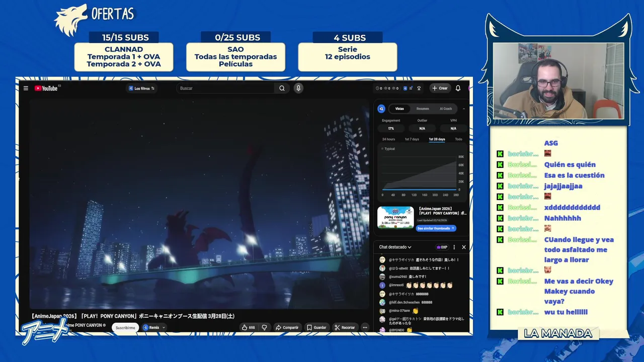This screenshot has height=362, width=644.
Task: Switch to the Vistas tab
Action: tap(399, 109)
